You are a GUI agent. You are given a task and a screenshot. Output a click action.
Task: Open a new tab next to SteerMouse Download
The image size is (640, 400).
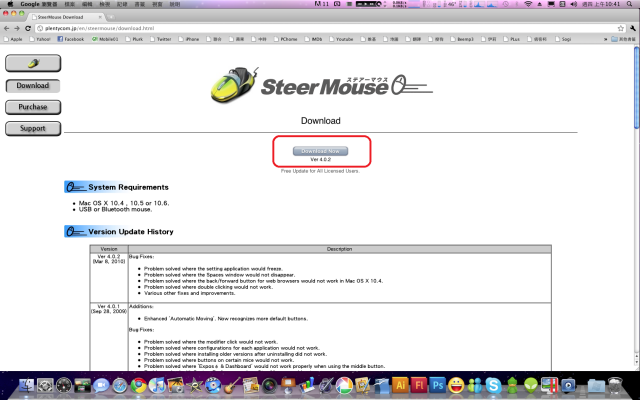[111, 17]
